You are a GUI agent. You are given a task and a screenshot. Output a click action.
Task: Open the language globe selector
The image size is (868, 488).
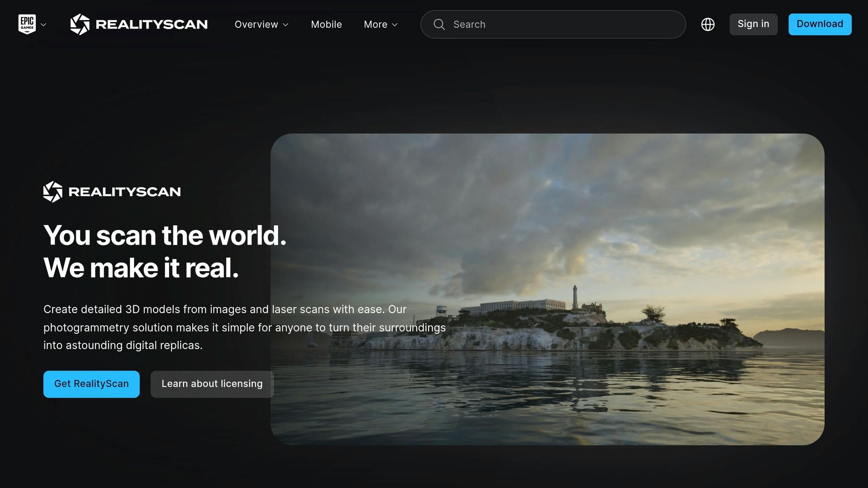708,24
